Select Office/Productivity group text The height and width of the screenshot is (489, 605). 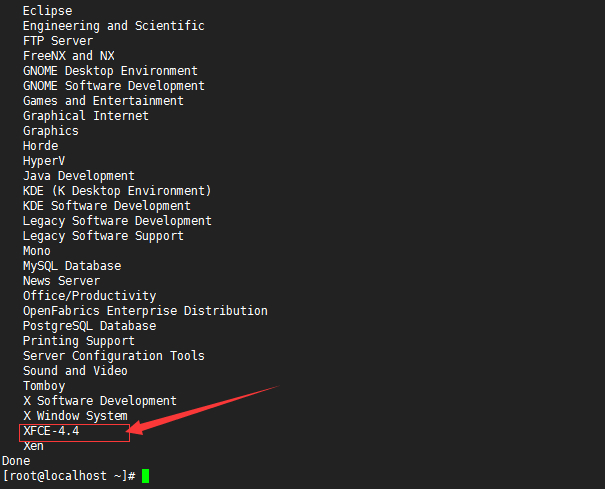(90, 296)
